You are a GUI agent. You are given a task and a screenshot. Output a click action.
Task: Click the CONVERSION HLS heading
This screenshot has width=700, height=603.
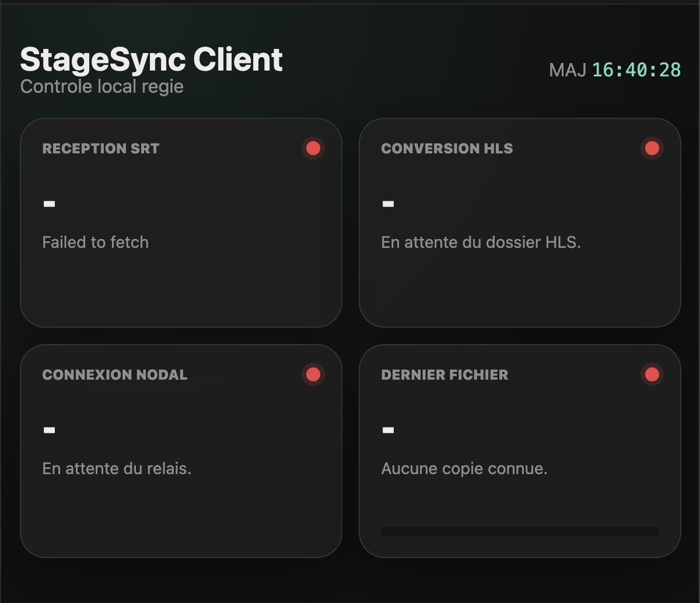point(447,148)
